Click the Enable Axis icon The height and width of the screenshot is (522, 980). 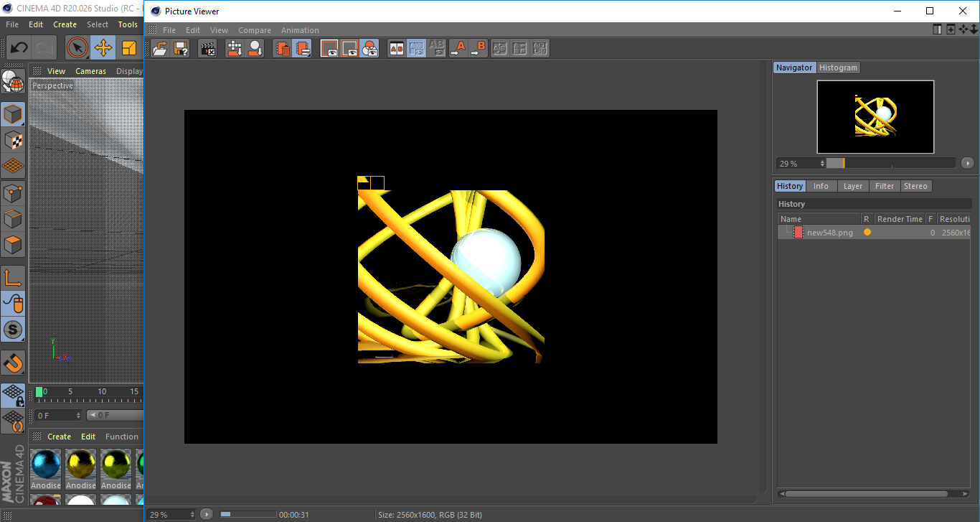(13, 277)
